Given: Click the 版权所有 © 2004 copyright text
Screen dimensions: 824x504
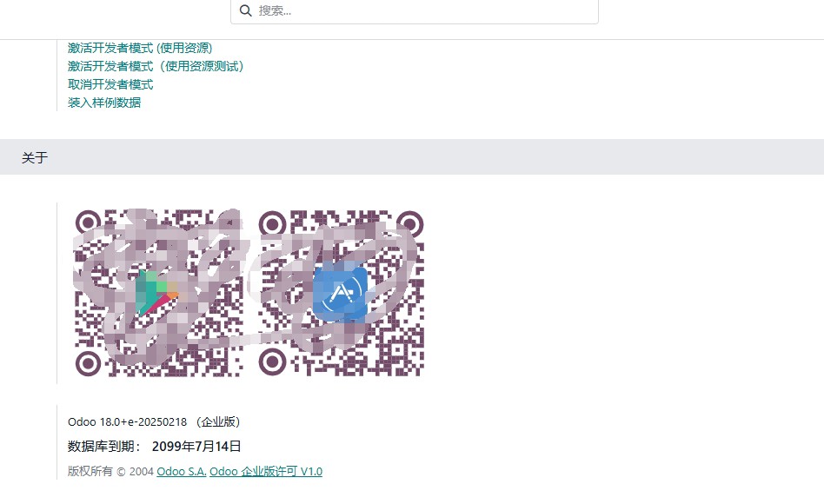Looking at the screenshot, I should (x=110, y=472).
